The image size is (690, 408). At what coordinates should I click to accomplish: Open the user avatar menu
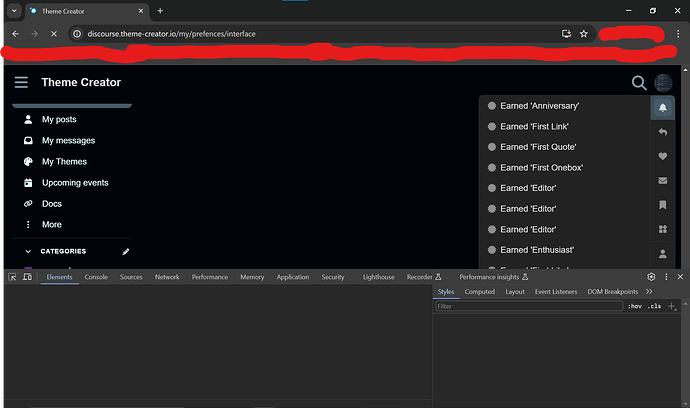click(663, 83)
